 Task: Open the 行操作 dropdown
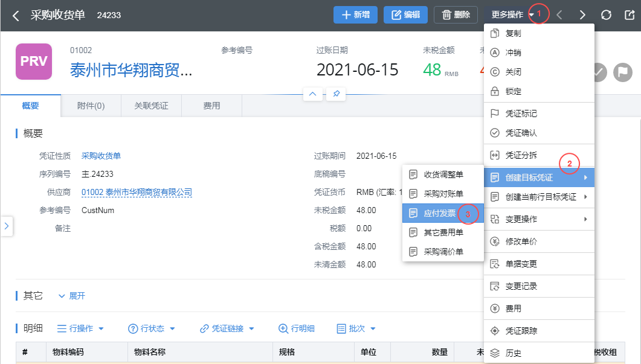tap(80, 328)
